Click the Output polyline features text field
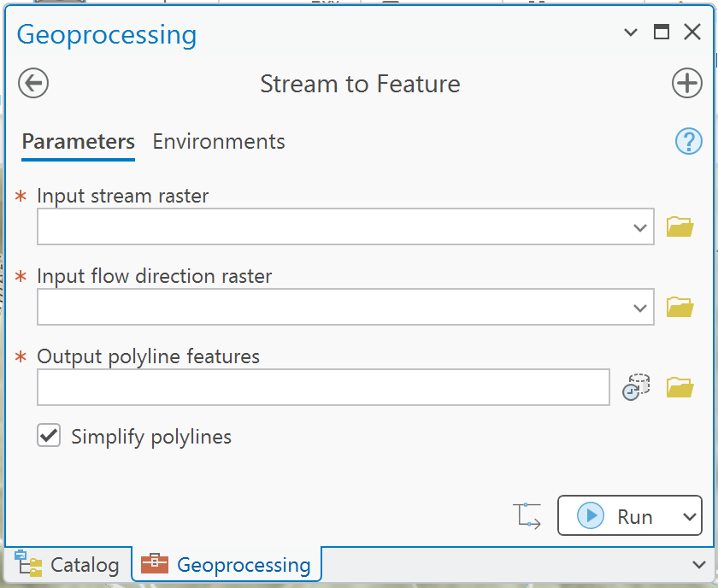This screenshot has height=588, width=718. pos(323,387)
